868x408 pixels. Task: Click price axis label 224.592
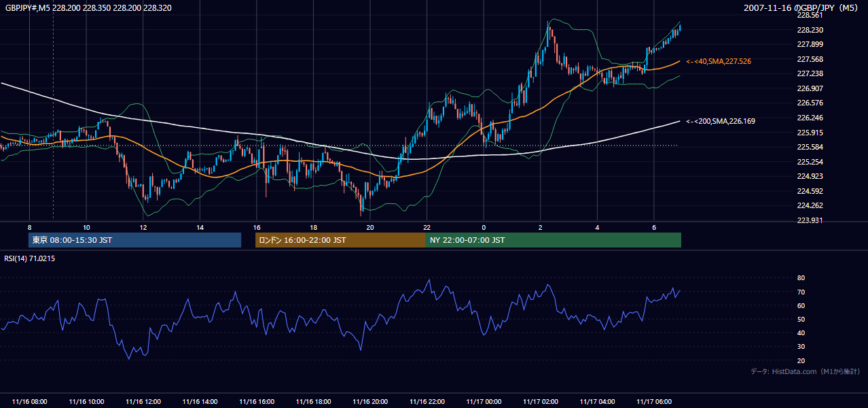(x=809, y=191)
